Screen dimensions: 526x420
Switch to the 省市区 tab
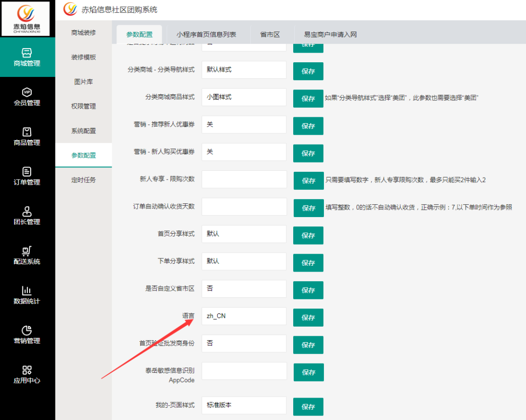point(270,35)
